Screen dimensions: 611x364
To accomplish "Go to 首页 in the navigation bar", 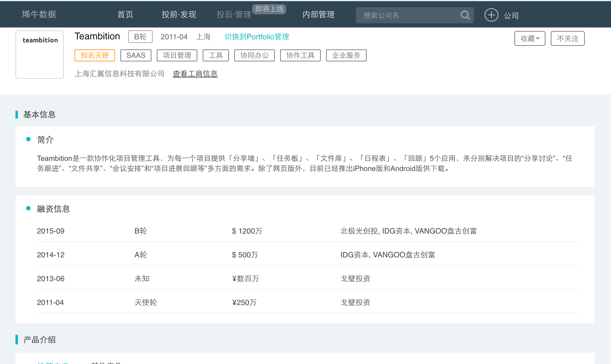I will [x=125, y=14].
